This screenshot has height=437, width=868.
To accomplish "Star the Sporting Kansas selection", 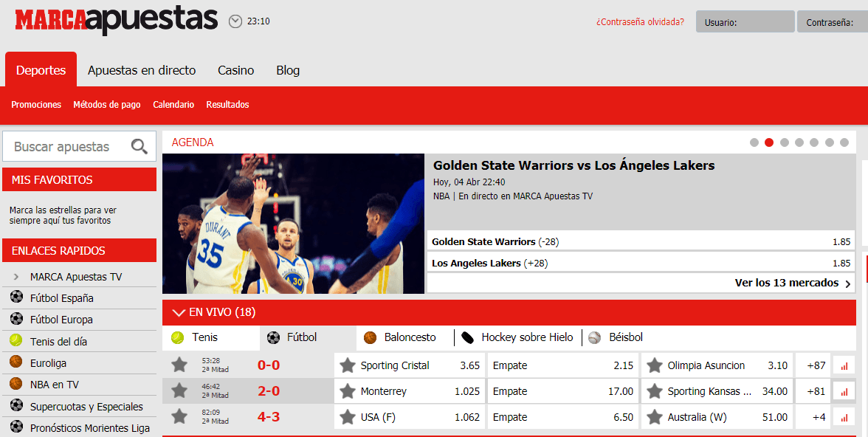I will click(x=655, y=391).
